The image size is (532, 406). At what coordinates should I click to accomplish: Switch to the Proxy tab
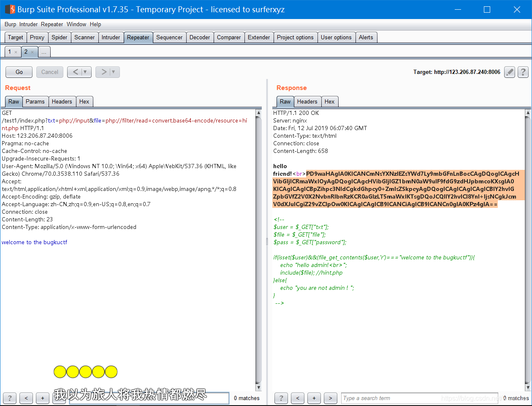click(x=37, y=37)
